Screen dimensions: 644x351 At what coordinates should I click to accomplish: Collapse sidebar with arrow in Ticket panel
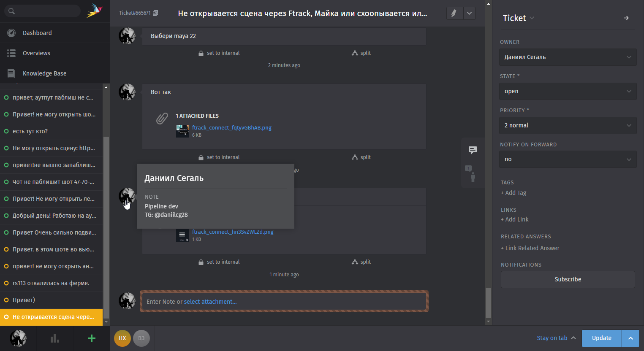click(626, 18)
